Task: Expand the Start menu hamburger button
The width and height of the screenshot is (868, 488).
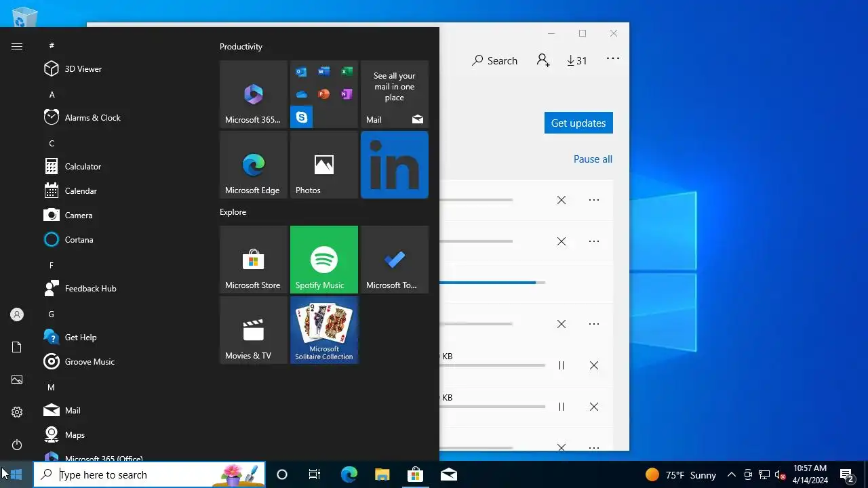Action: click(17, 46)
